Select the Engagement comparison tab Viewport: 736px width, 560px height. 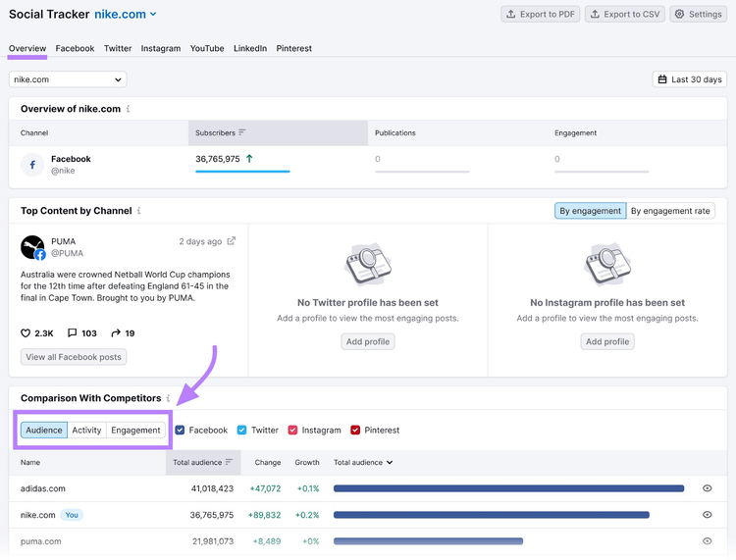135,430
